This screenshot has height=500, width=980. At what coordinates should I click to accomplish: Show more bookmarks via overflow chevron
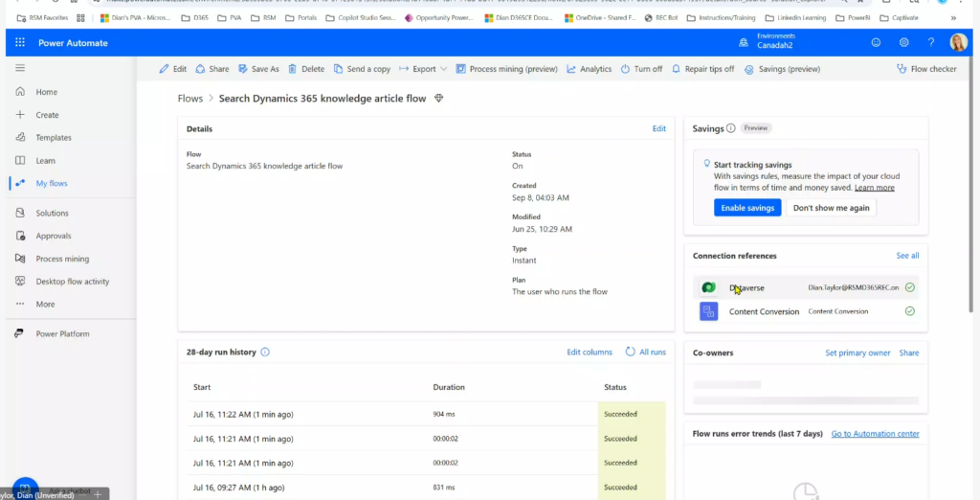point(953,17)
